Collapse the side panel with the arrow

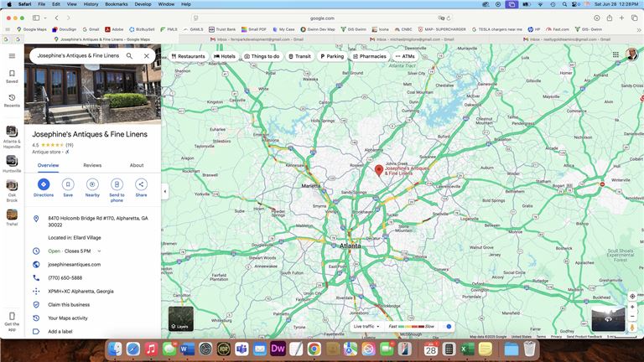click(x=165, y=191)
